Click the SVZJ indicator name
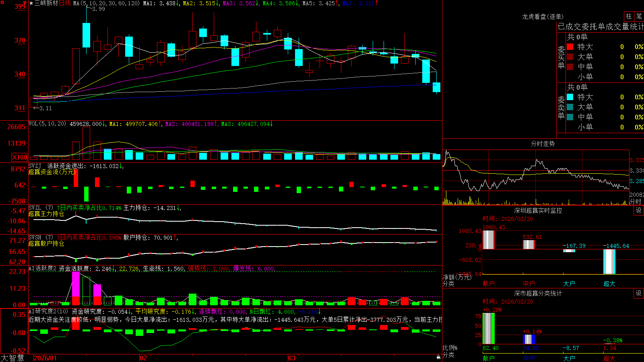 35,166
